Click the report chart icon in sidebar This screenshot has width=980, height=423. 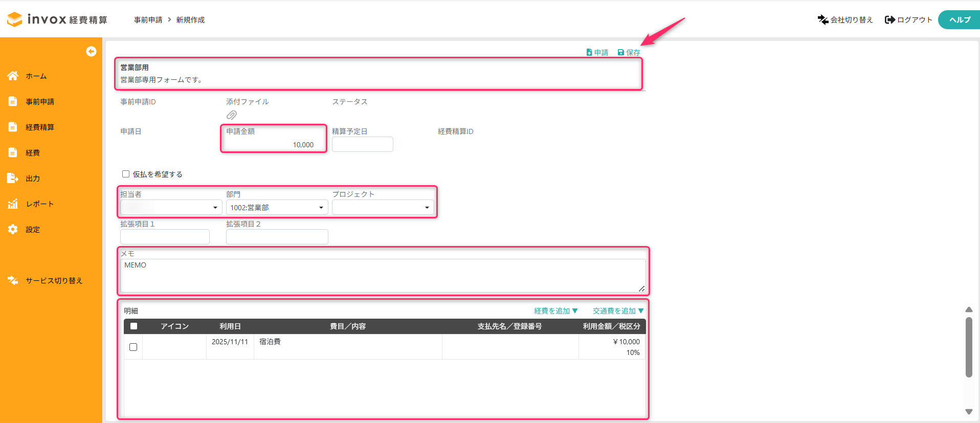coord(13,204)
